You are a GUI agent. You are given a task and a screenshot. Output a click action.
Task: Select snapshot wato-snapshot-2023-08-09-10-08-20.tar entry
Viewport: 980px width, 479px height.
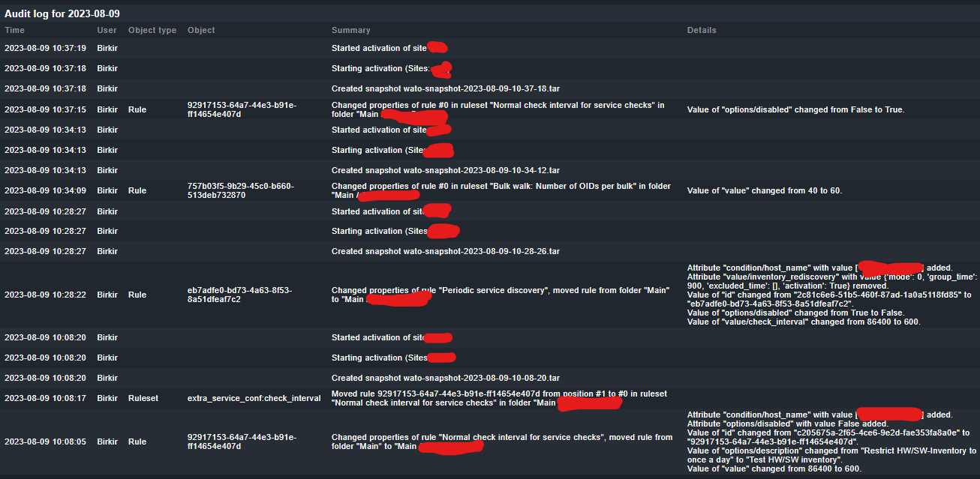pyautogui.click(x=446, y=378)
